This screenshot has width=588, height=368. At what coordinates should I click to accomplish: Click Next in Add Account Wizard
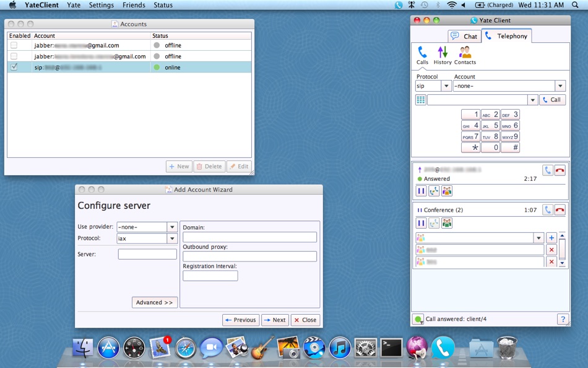pyautogui.click(x=275, y=320)
